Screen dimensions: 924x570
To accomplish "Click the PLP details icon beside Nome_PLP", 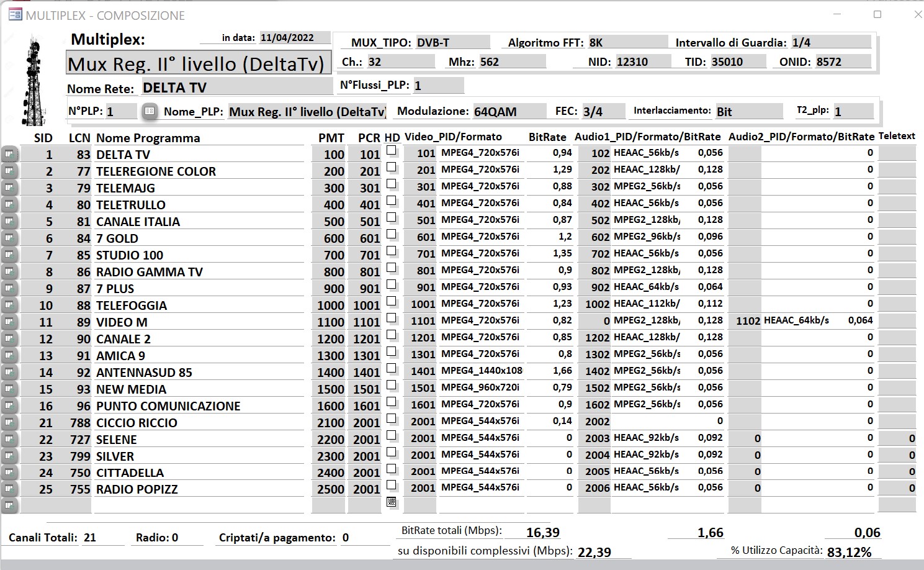I will coord(150,111).
